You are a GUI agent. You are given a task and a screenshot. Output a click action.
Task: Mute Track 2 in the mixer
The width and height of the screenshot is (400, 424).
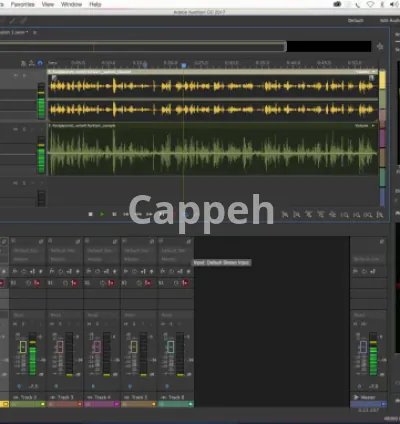click(15, 324)
